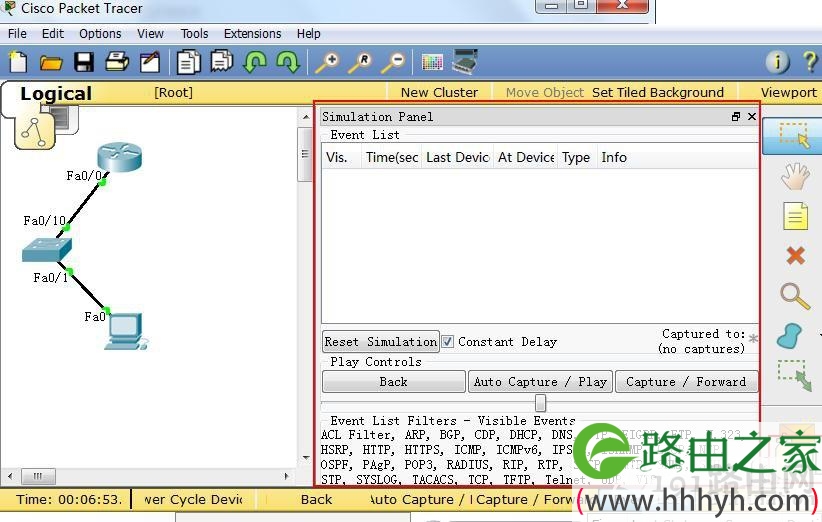Choose the Move Layout hand tool
The width and height of the screenshot is (822, 522).
point(795,176)
